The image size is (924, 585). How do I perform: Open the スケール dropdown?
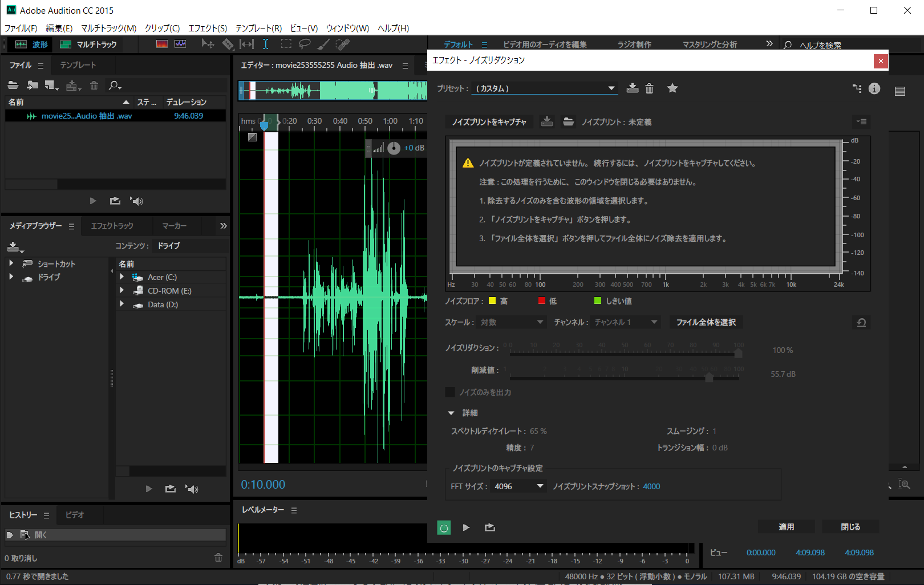coord(512,322)
